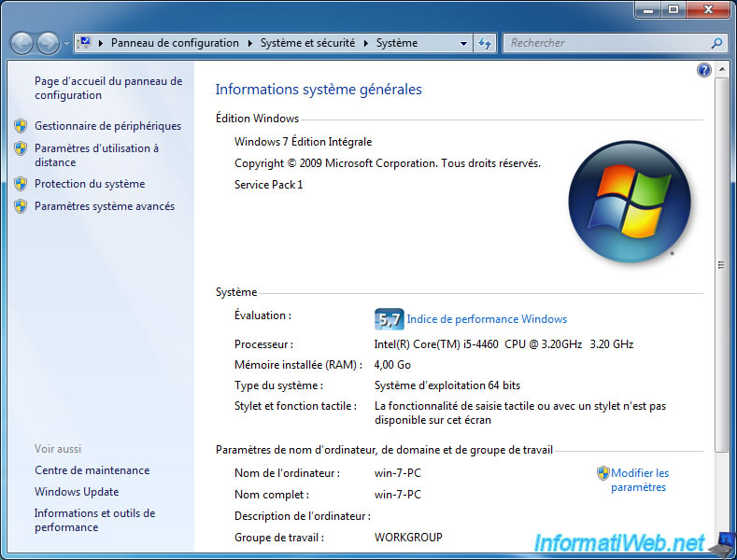Click shield icon beside Protection du système
Screen dimensions: 737x560
21,184
